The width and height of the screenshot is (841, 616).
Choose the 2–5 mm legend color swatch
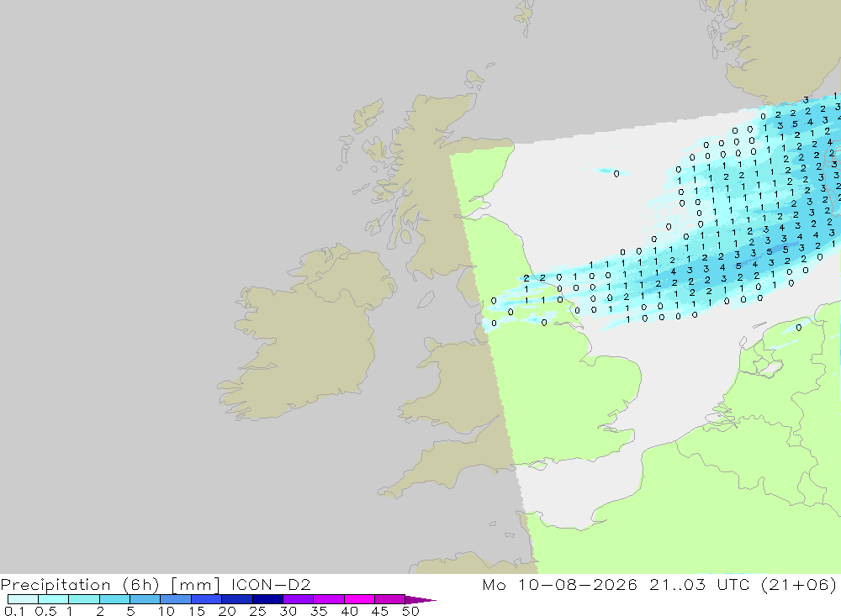tap(114, 599)
